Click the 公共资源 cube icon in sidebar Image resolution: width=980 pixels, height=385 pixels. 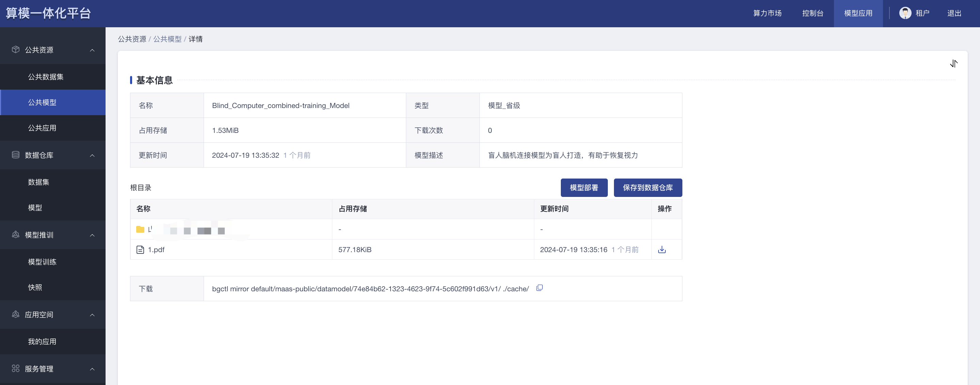[x=16, y=49]
